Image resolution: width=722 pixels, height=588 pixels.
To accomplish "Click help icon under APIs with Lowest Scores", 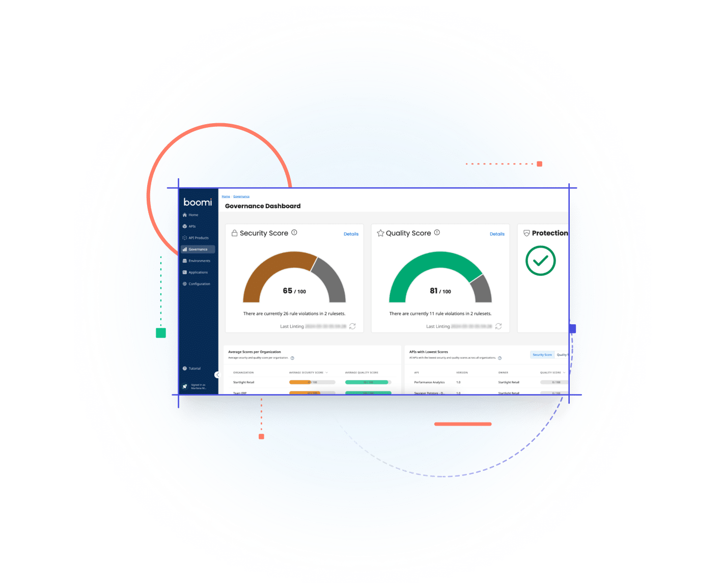I will click(499, 358).
